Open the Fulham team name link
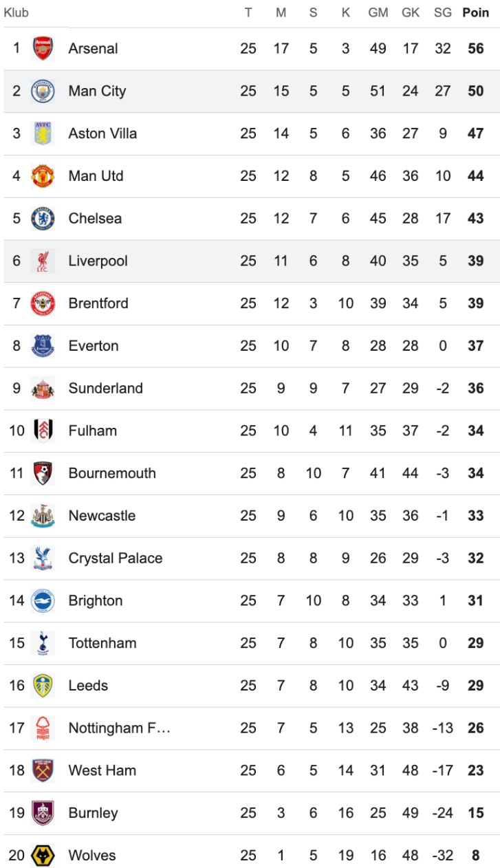The width and height of the screenshot is (500, 868). point(92,431)
